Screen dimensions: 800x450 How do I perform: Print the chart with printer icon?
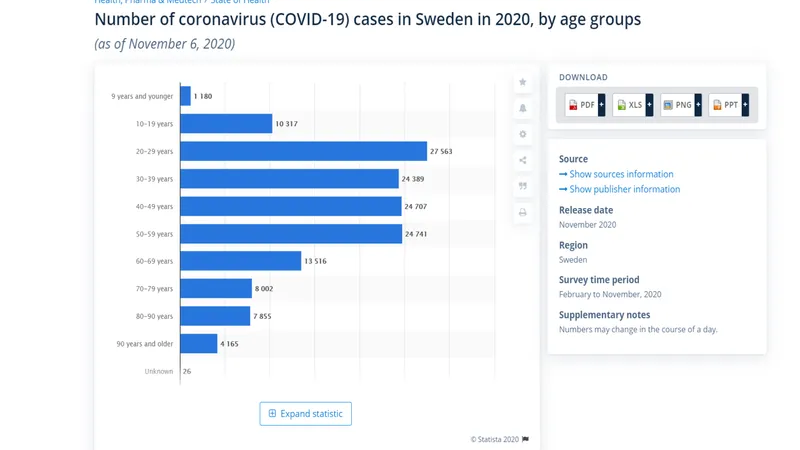point(522,213)
